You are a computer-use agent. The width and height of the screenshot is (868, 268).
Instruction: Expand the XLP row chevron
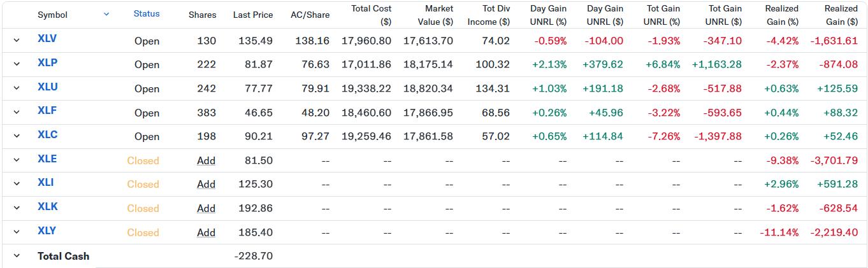[17, 64]
